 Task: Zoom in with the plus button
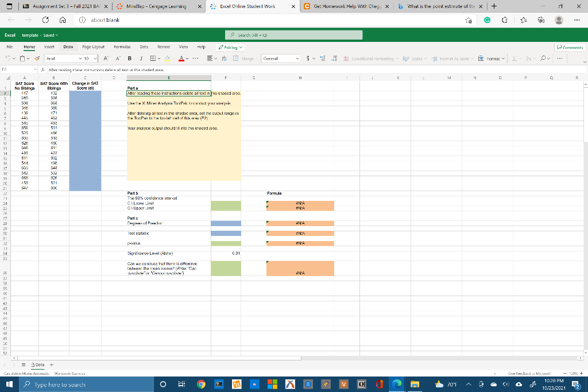point(582,373)
